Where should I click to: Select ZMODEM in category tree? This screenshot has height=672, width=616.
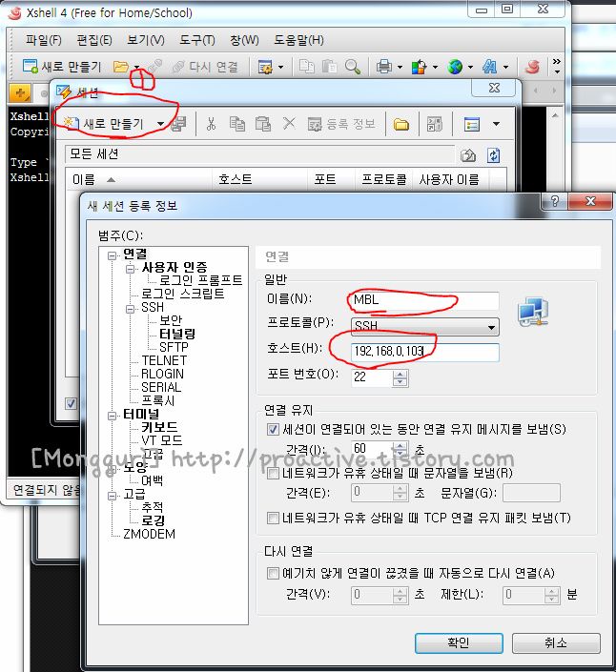point(149,534)
